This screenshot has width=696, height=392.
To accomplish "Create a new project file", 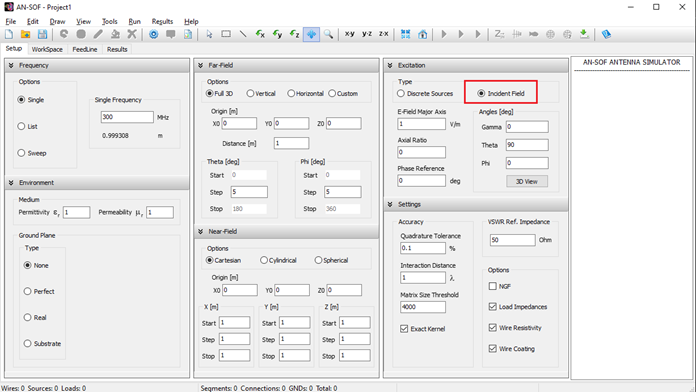I will click(x=9, y=34).
